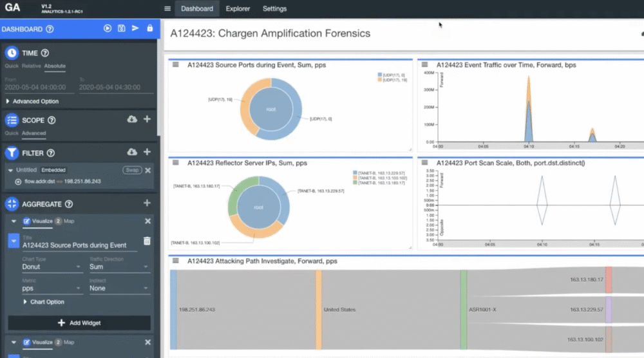The width and height of the screenshot is (644, 358).
Task: Click the lock icon in Dashboard header
Action: (150, 28)
